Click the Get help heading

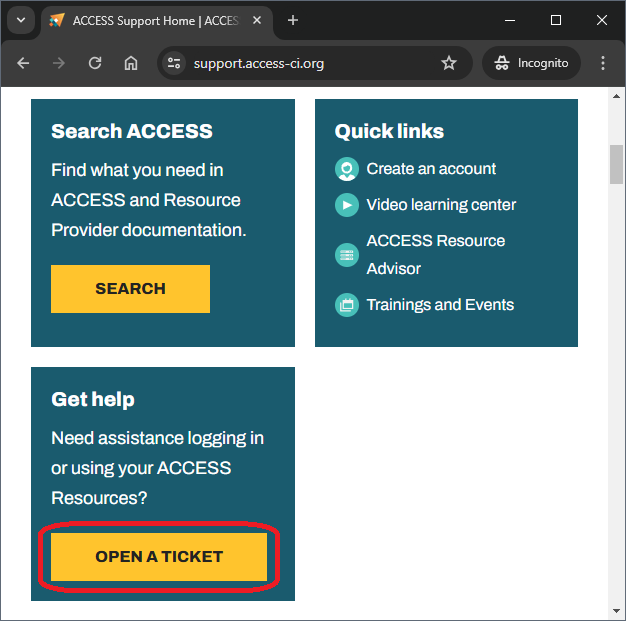93,399
